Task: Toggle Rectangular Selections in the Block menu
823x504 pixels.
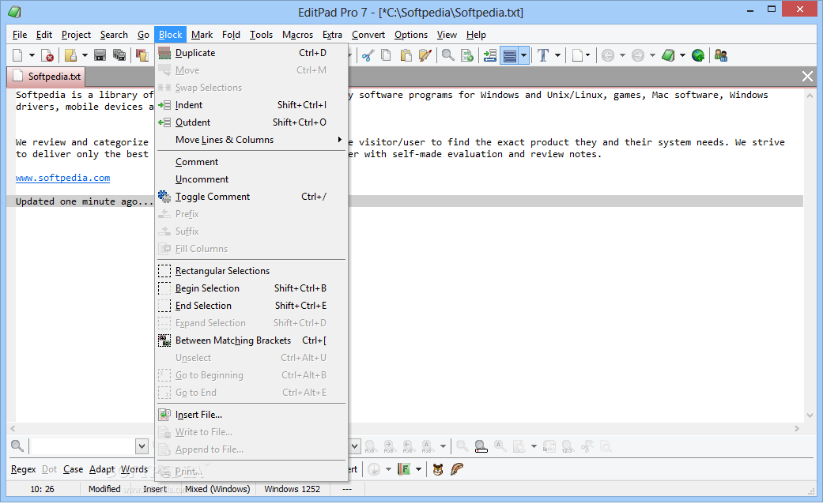Action: click(251, 271)
